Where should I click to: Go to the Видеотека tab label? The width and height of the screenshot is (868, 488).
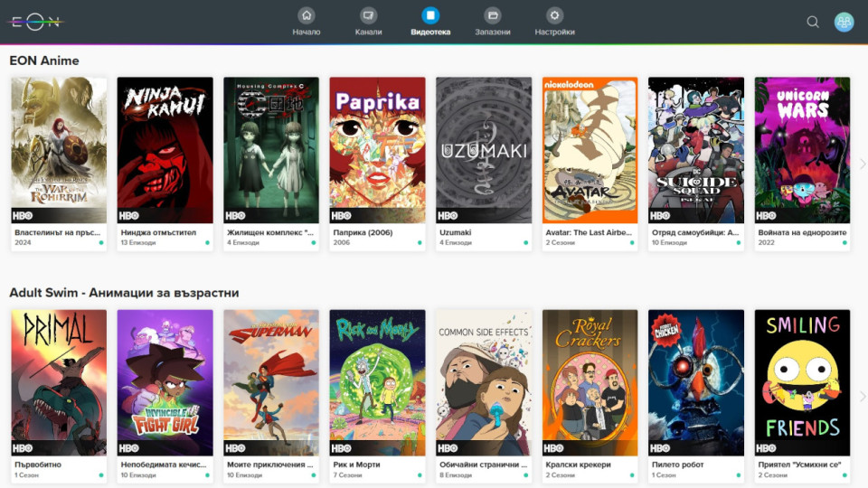click(430, 33)
